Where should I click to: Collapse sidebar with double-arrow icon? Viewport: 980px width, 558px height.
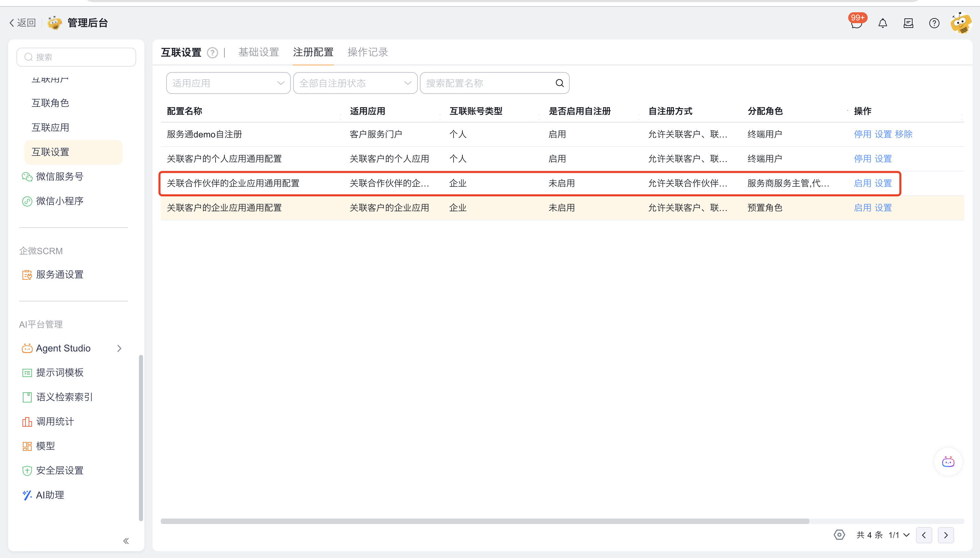coord(126,541)
